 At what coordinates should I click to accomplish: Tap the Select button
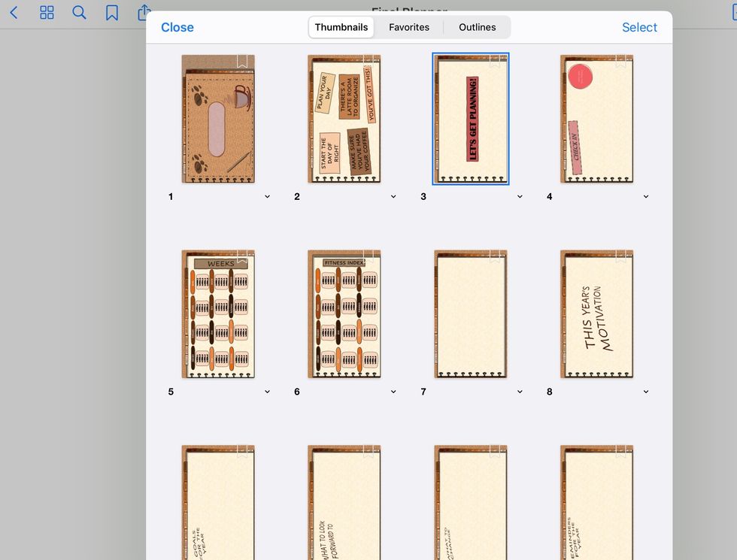(x=639, y=27)
